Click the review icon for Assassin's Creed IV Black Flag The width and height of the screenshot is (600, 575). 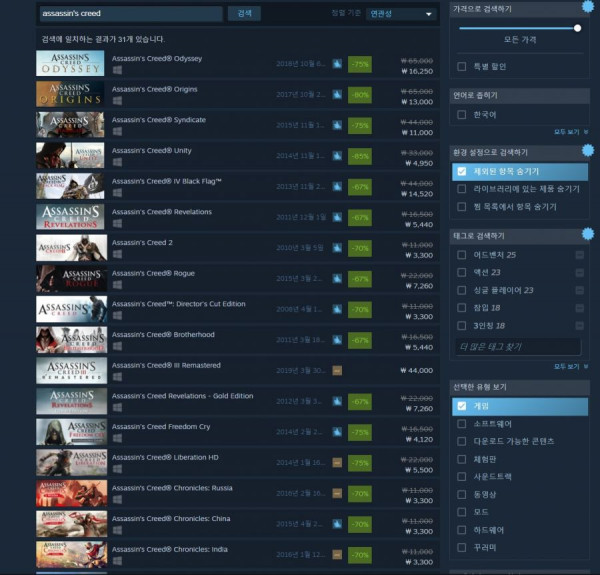(337, 187)
